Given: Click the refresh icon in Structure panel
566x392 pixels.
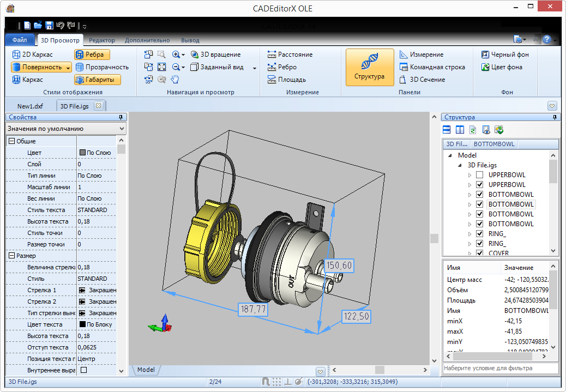Looking at the screenshot, I should (x=473, y=129).
